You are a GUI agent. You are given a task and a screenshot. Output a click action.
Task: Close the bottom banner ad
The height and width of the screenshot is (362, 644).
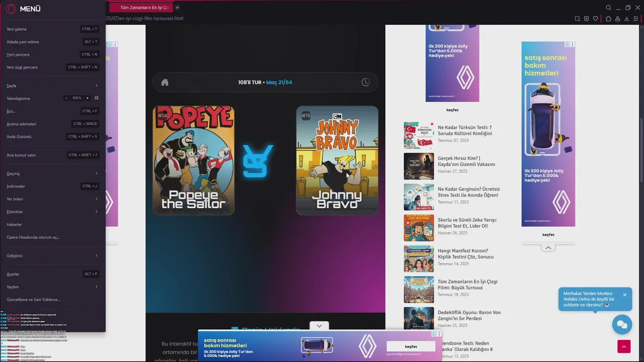(x=439, y=334)
